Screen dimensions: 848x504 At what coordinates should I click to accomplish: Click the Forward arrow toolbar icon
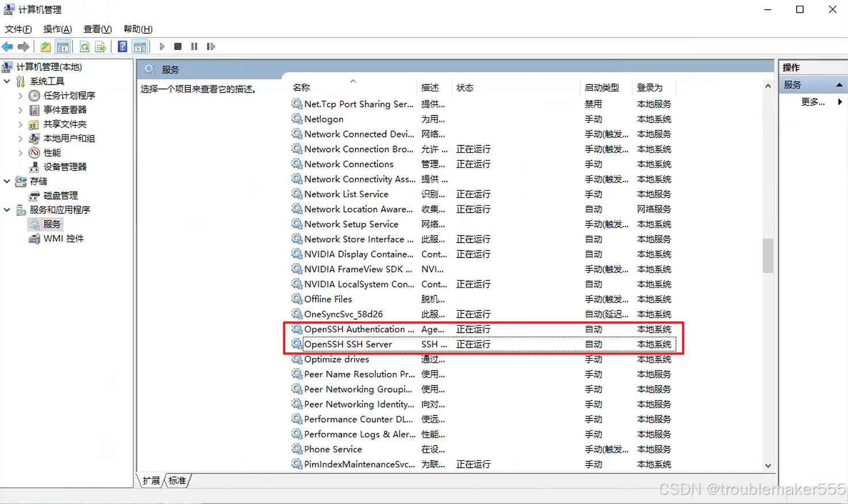(x=24, y=47)
